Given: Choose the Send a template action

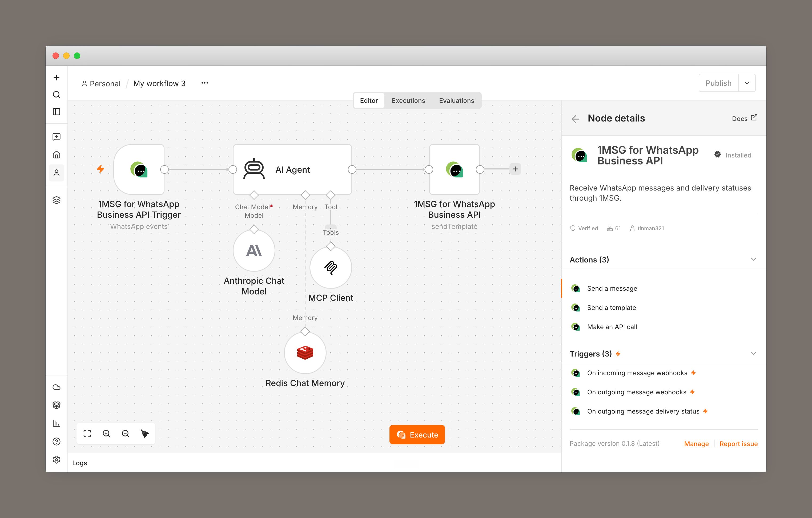Looking at the screenshot, I should (664, 308).
